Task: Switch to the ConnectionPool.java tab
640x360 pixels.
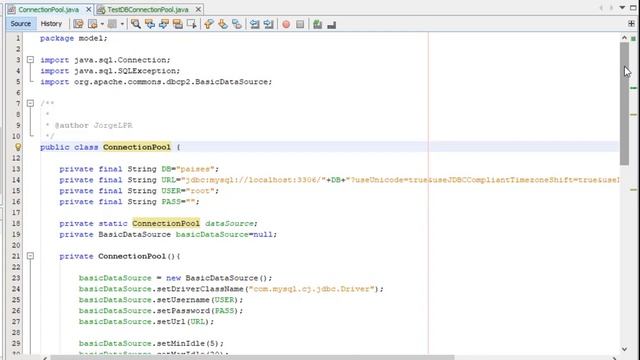Action: pos(49,9)
